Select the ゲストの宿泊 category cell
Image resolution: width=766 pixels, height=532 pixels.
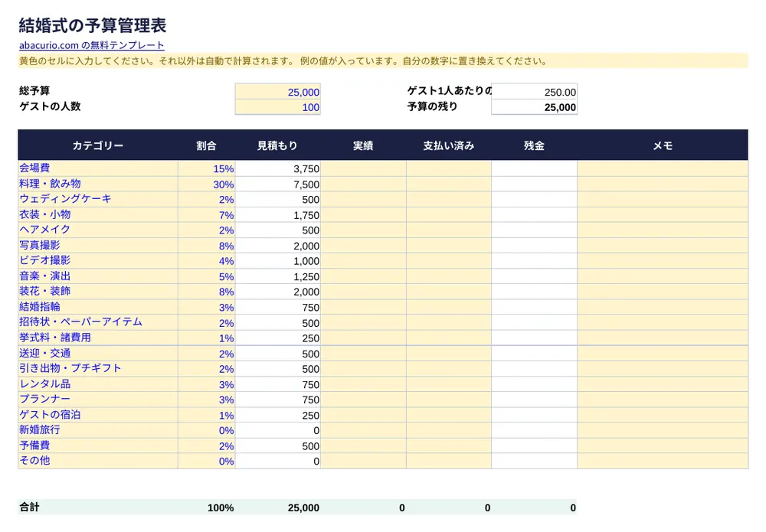(x=98, y=415)
